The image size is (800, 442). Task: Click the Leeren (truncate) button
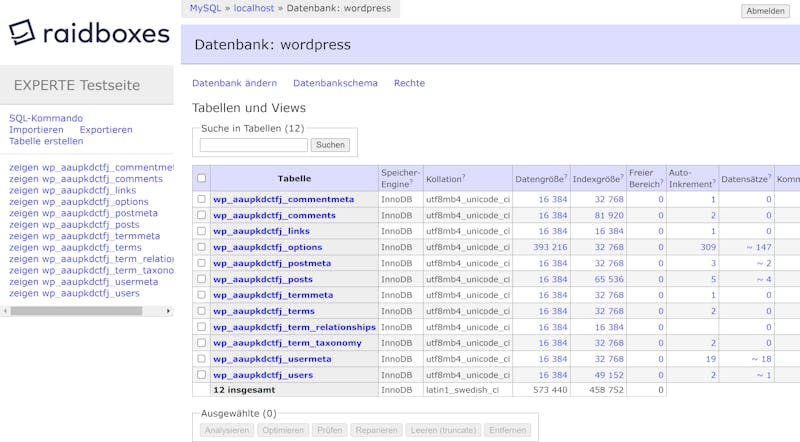(x=443, y=430)
